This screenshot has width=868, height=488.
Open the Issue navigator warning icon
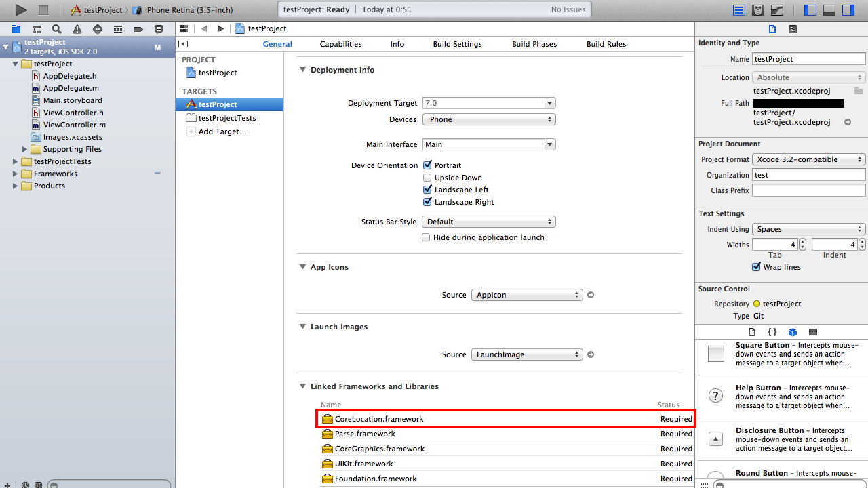pyautogui.click(x=77, y=29)
